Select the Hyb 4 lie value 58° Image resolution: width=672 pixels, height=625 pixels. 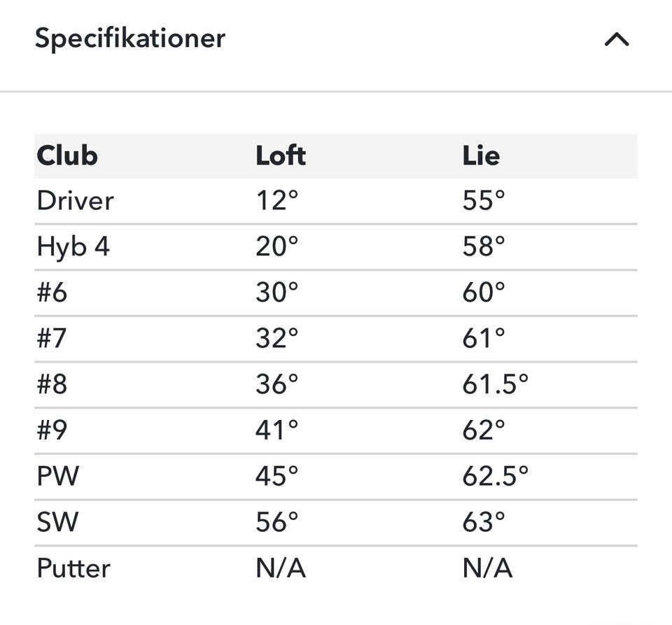pos(484,247)
